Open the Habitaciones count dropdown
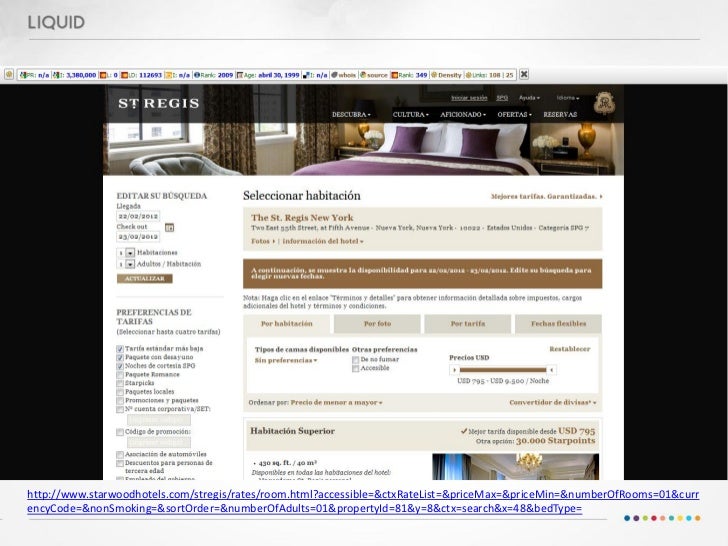This screenshot has width=728, height=546. tap(126, 253)
